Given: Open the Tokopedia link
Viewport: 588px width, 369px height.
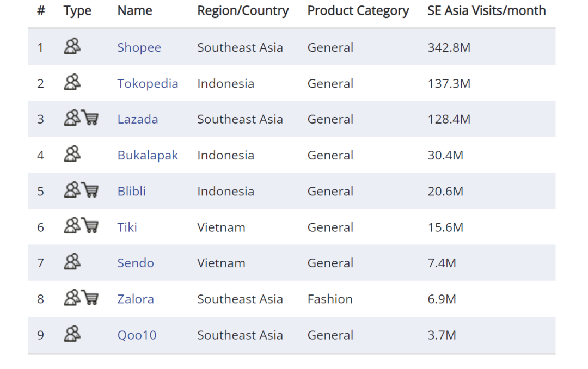Looking at the screenshot, I should point(148,84).
